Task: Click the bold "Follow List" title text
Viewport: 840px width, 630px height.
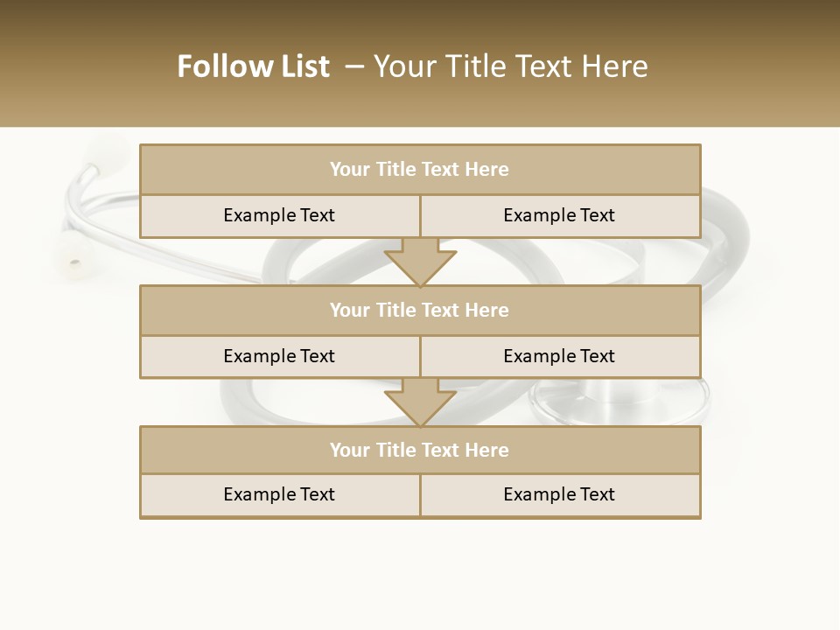Action: 253,66
